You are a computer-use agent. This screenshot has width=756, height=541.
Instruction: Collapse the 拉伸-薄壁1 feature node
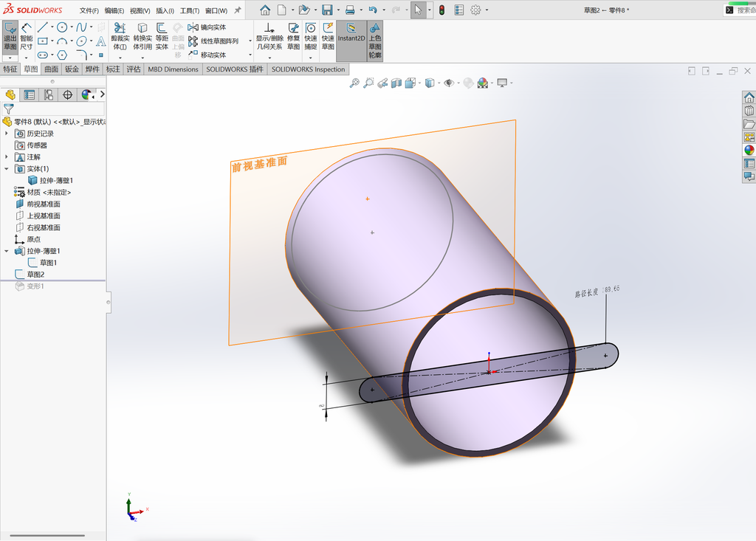pos(6,251)
